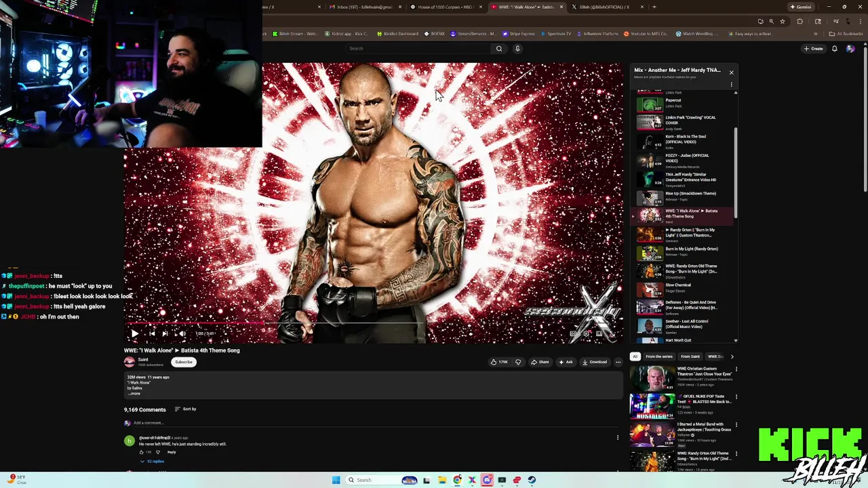Open options for Christian Titantron video
The width and height of the screenshot is (868, 488).
pos(736,370)
